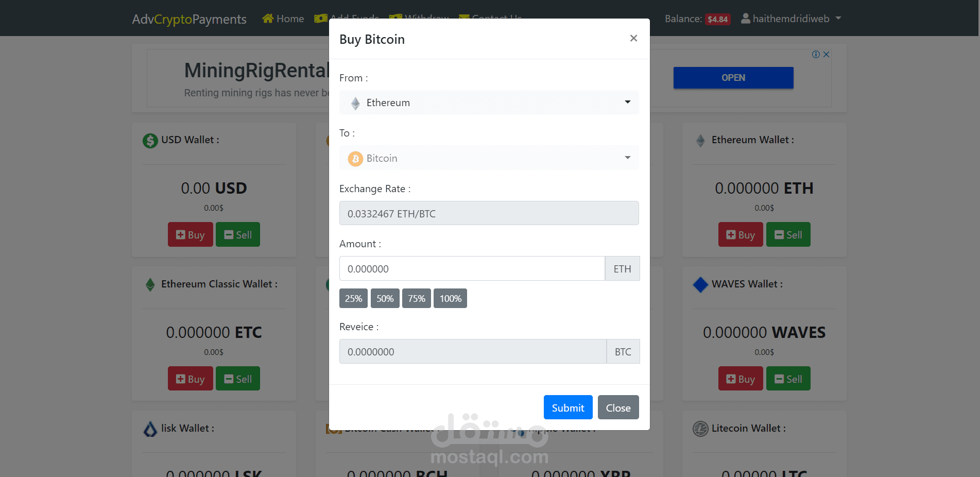Click the plus icon on USD Wallet Buy

pos(180,235)
